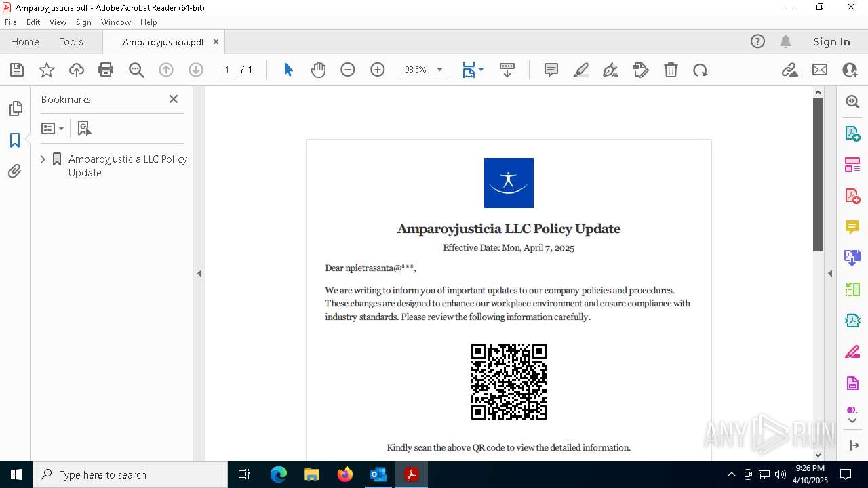
Task: Open the bookmarks options list dropdown
Action: [x=52, y=128]
